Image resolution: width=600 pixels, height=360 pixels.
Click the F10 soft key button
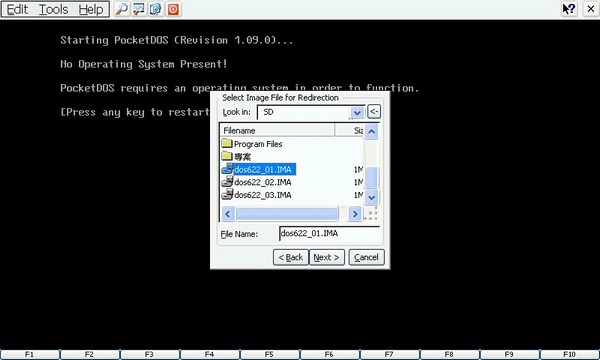569,355
